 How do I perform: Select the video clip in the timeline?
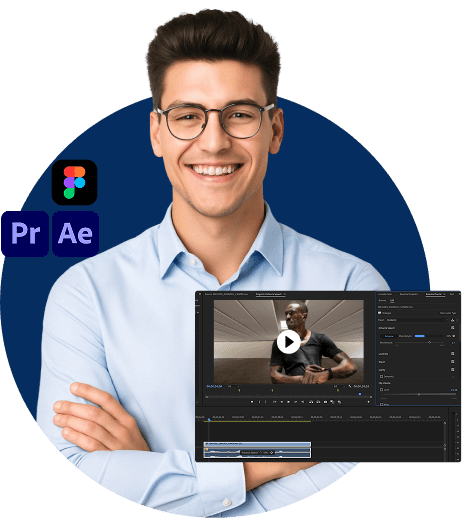257,444
